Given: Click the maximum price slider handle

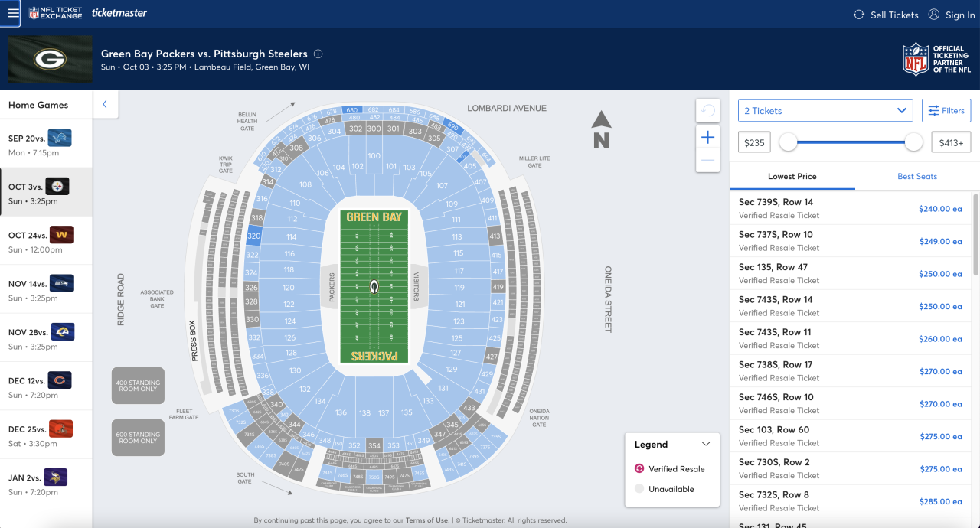Looking at the screenshot, I should [913, 142].
